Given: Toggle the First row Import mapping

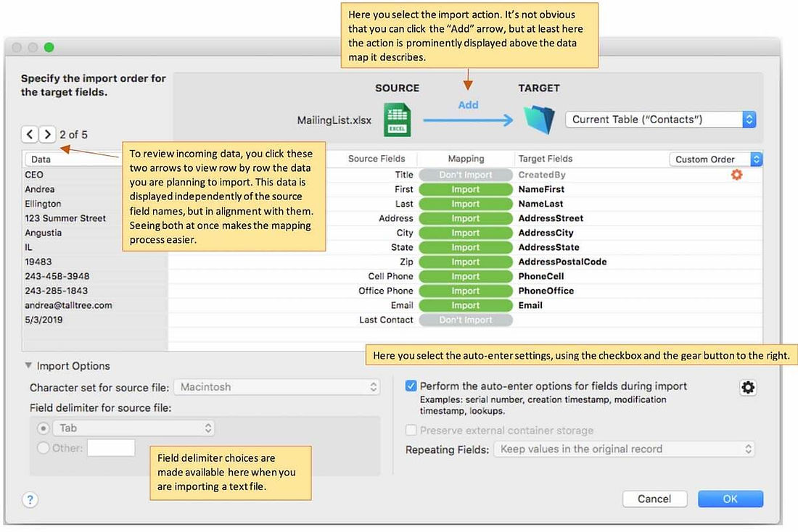Looking at the screenshot, I should 465,189.
